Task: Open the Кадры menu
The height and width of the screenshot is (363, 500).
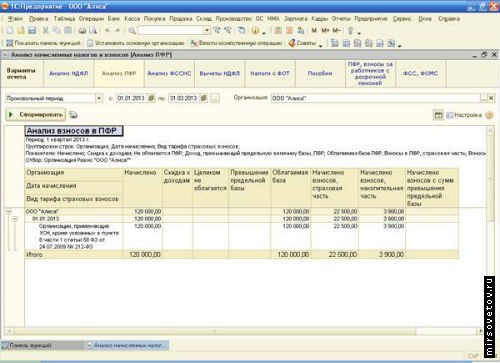Action: coord(320,19)
